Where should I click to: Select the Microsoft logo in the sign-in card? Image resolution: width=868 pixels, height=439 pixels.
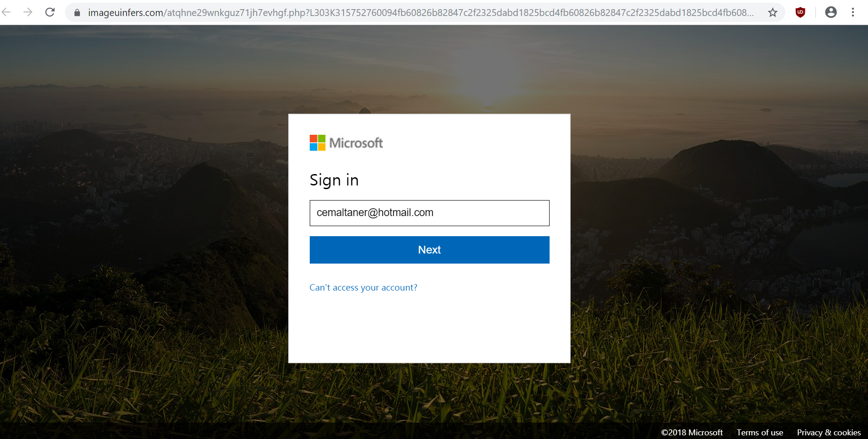pyautogui.click(x=346, y=143)
